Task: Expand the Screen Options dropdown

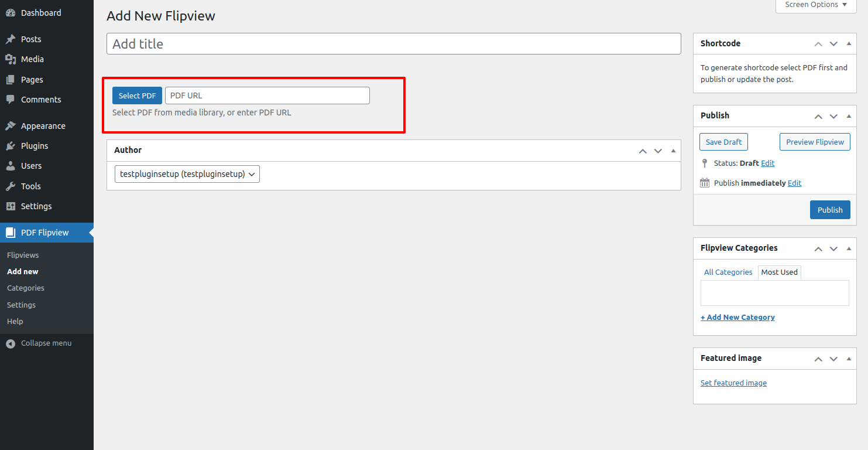Action: coord(816,5)
